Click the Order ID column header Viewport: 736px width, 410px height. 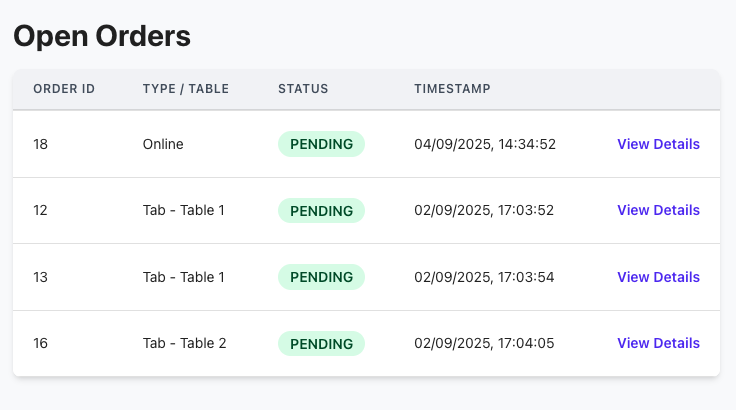click(64, 89)
